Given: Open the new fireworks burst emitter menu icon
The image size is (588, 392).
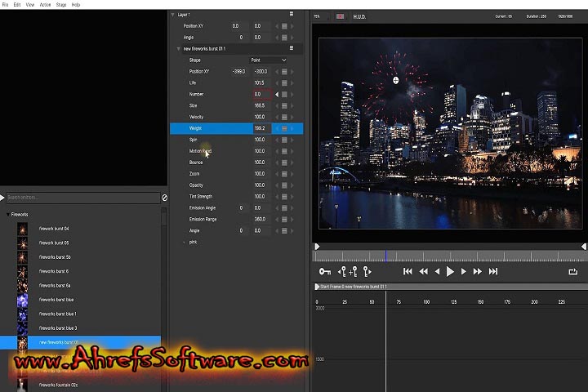Looking at the screenshot, I should coord(292,48).
